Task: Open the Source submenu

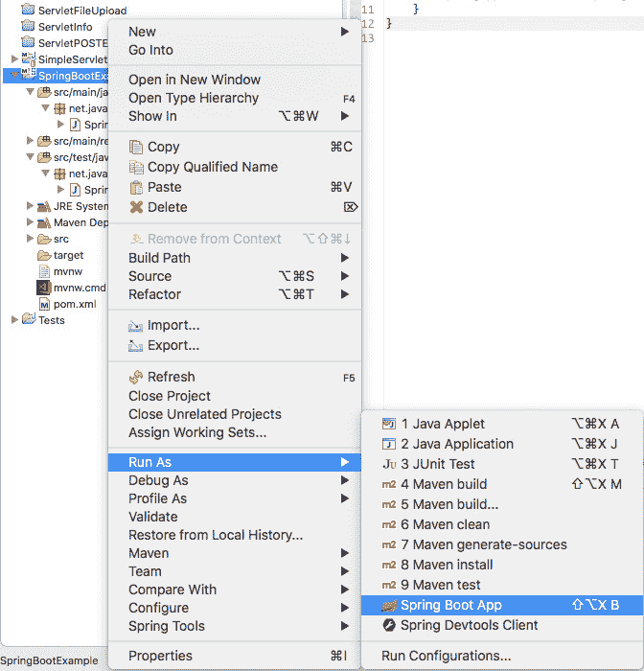Action: 235,276
